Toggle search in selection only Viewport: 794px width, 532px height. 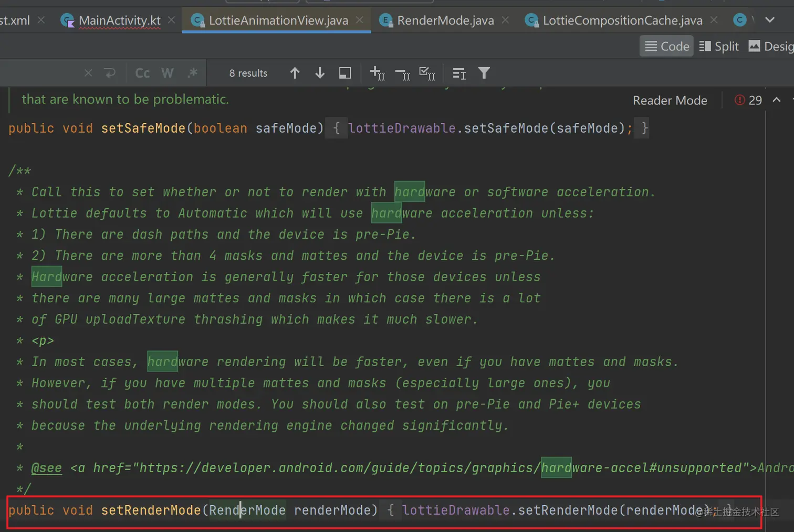pyautogui.click(x=345, y=73)
